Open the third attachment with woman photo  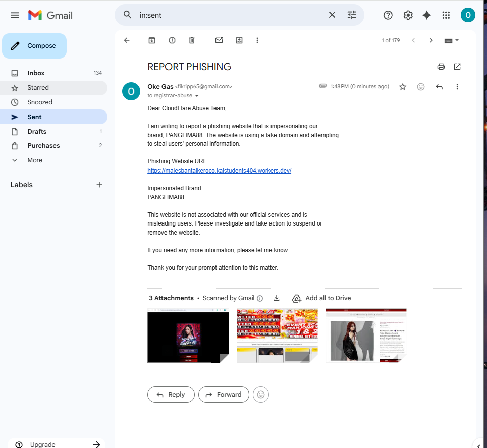click(x=366, y=335)
